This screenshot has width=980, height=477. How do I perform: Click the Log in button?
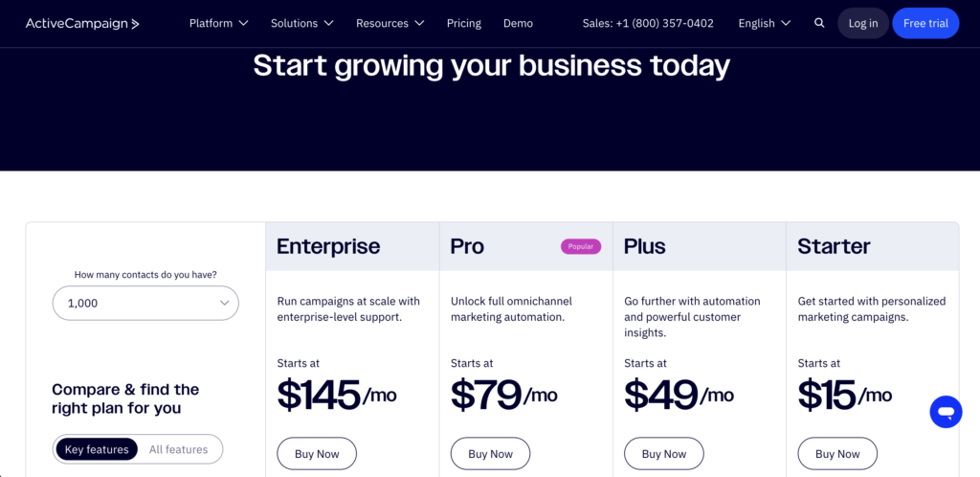tap(862, 23)
